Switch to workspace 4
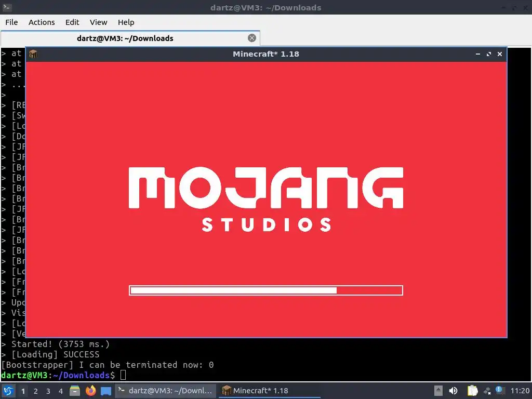 pos(61,391)
